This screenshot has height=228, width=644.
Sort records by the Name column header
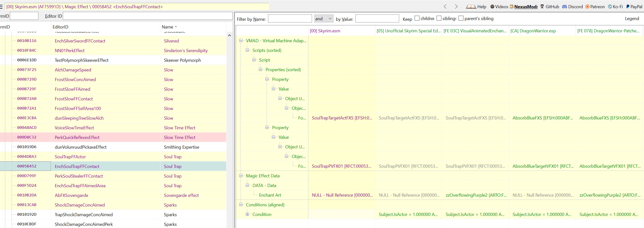point(168,27)
